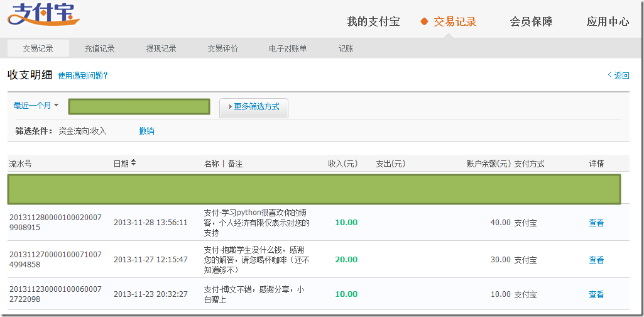
Task: Open 应用中心 in top navigation
Action: click(608, 22)
